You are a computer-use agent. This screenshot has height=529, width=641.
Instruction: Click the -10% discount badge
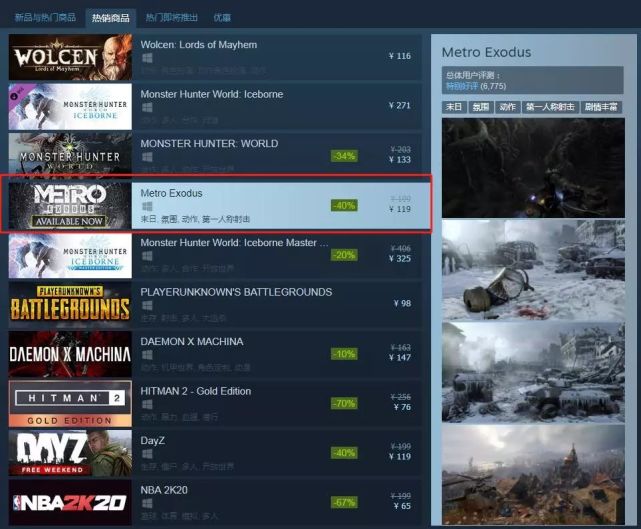344,354
